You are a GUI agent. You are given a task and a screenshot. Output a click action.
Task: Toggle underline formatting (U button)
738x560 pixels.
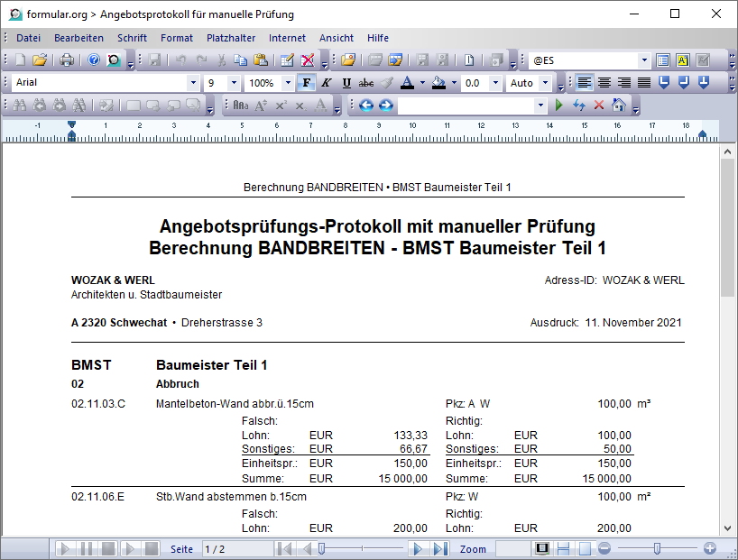[346, 83]
